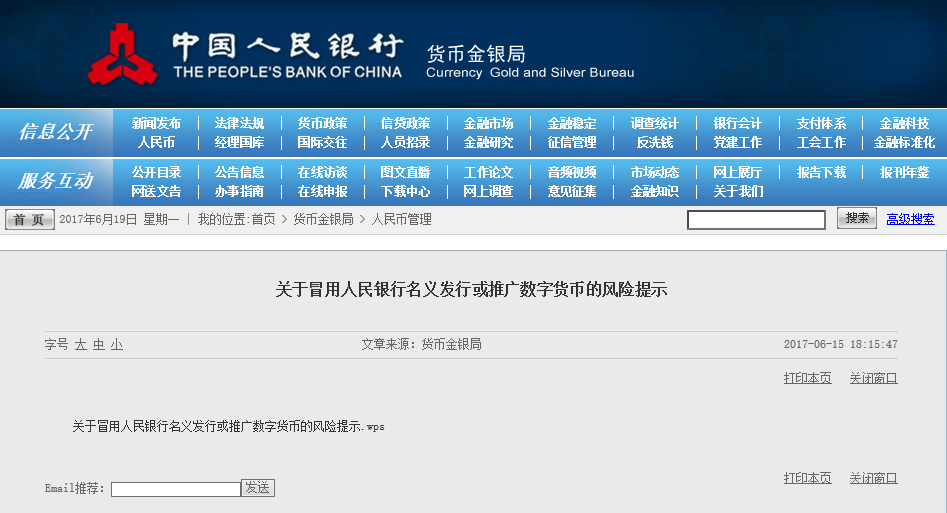947x513 pixels.
Task: Click the search text input box
Action: pyautogui.click(x=756, y=220)
